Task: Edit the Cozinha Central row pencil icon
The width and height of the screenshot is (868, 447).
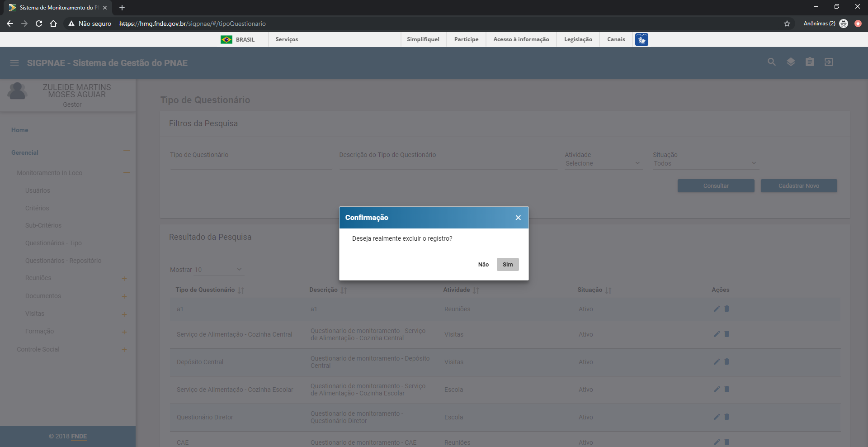Action: point(717,334)
